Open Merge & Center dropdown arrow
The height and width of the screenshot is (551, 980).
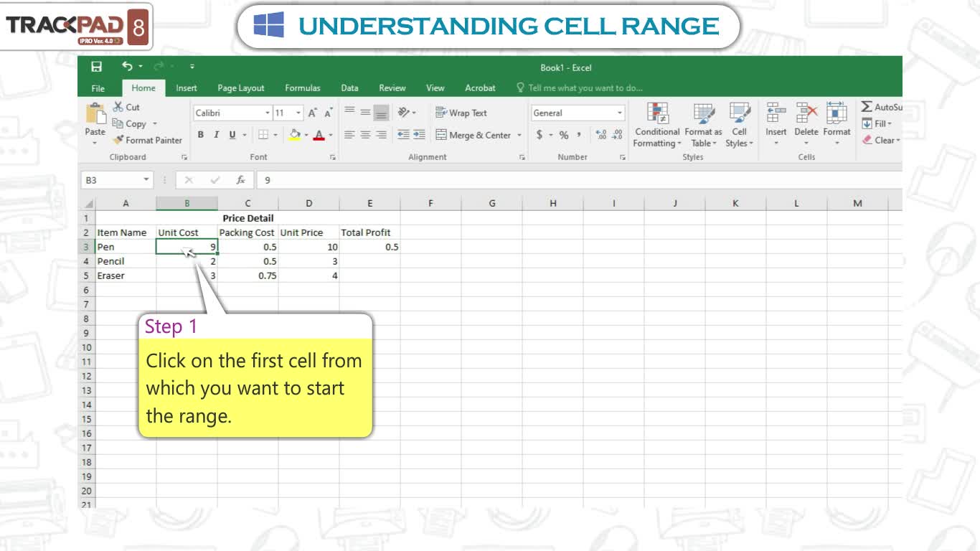[x=519, y=135]
